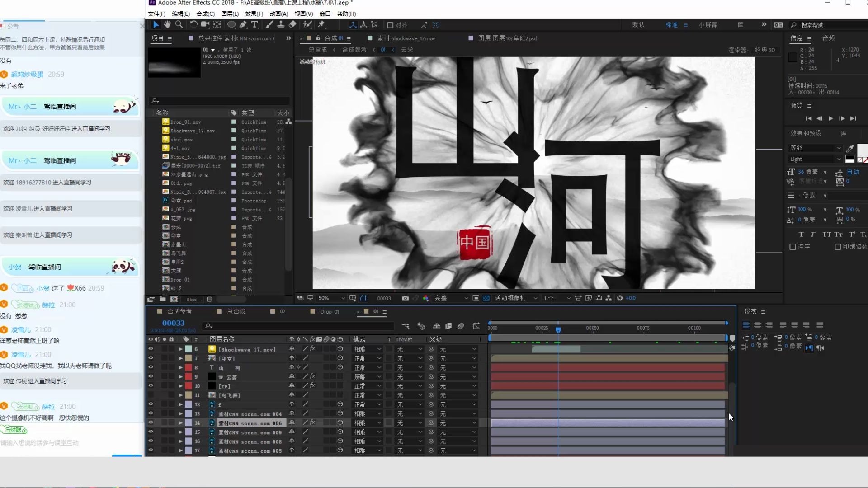The width and height of the screenshot is (868, 488).
Task: Open the 文件(F) menu
Action: (x=156, y=14)
